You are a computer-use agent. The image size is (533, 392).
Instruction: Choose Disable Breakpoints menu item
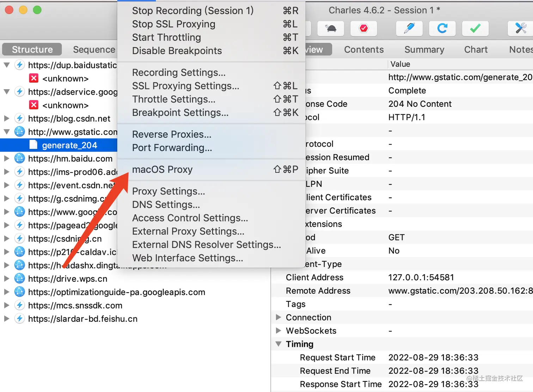tap(212, 51)
